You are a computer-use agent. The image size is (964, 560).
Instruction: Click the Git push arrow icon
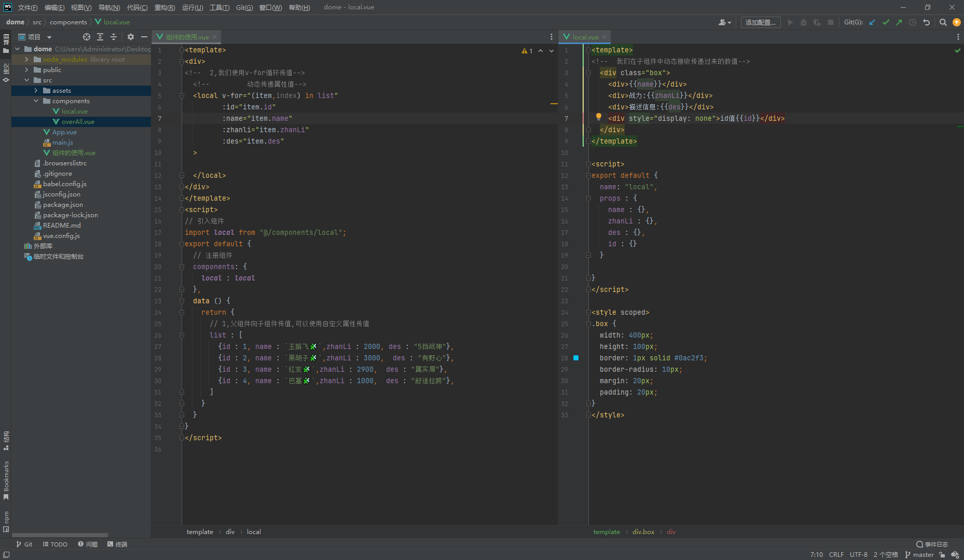[899, 22]
